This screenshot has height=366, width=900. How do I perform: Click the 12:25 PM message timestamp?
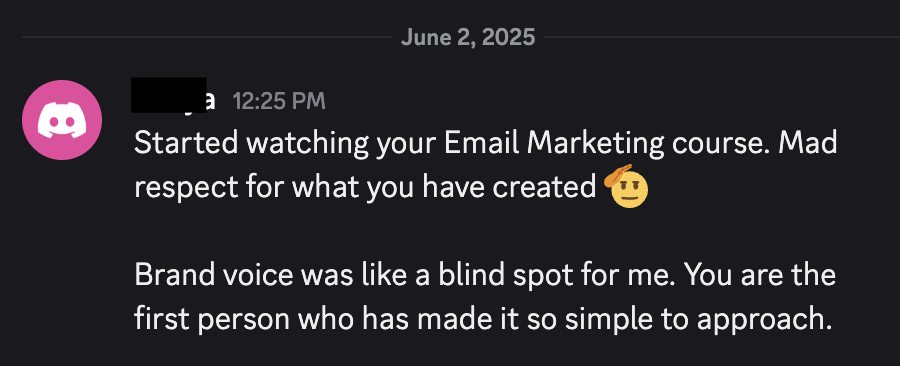pyautogui.click(x=279, y=102)
